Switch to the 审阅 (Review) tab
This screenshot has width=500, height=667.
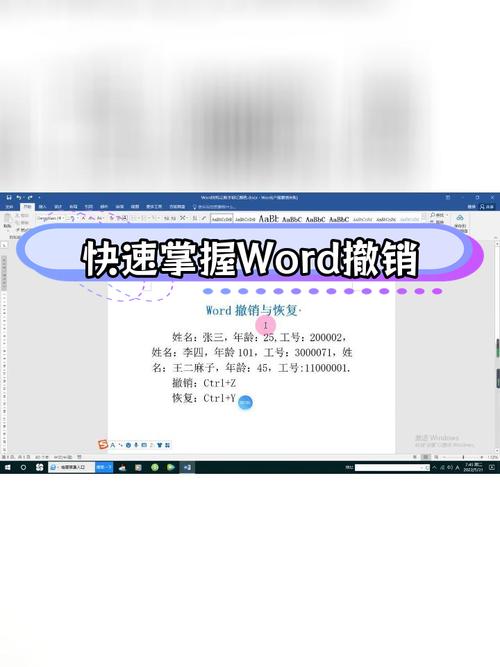click(120, 207)
